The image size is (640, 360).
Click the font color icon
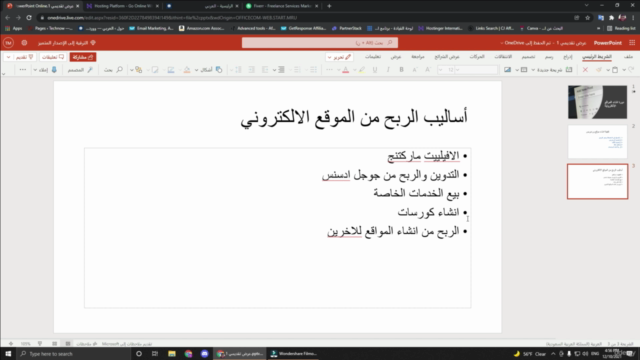(346, 70)
